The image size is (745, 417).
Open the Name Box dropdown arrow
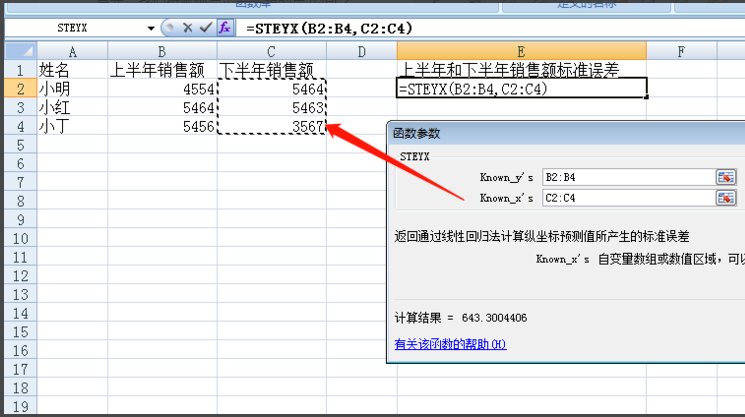tap(151, 28)
